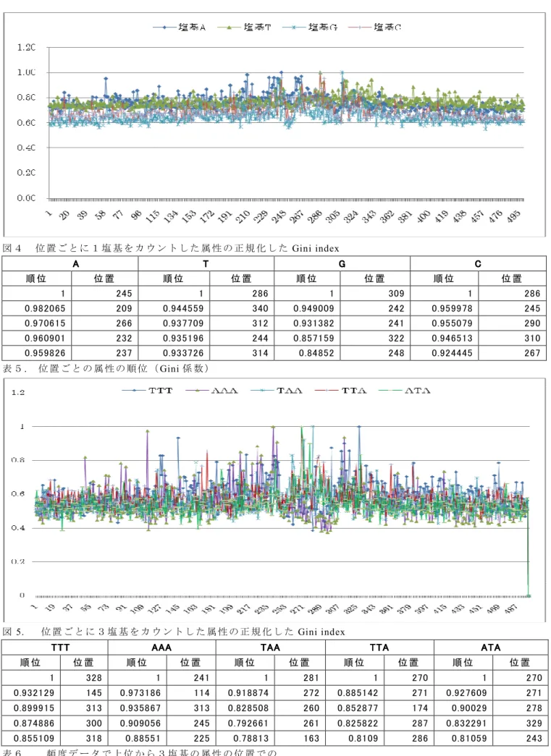Click cell value 0.88551
551x756 pixels.
(x=143, y=738)
